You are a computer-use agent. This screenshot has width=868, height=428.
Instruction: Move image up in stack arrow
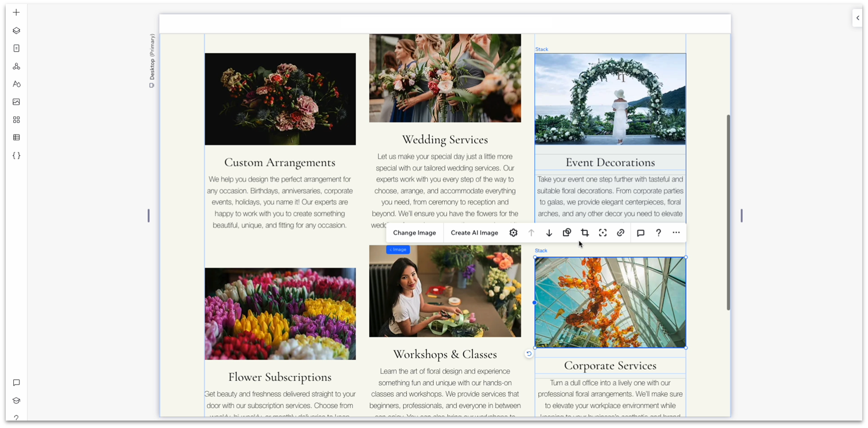coord(531,233)
